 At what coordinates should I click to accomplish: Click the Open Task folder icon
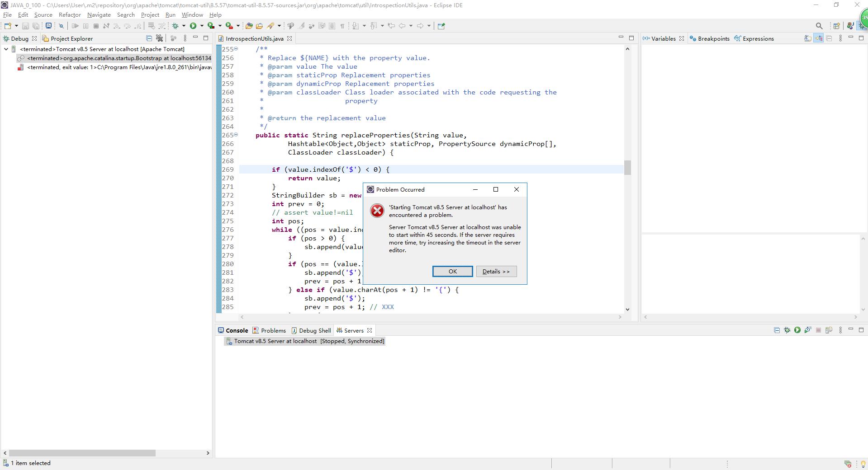(259, 26)
